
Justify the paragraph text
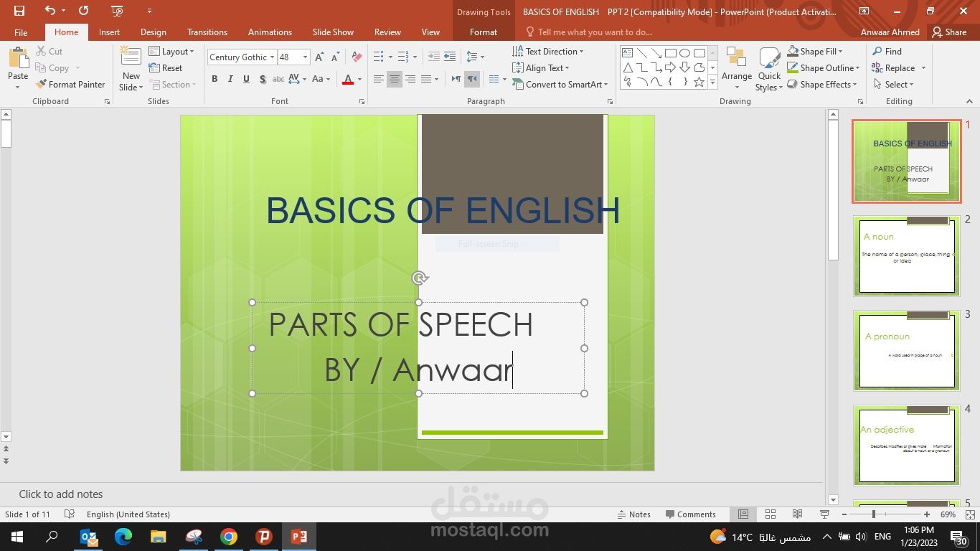coord(426,79)
